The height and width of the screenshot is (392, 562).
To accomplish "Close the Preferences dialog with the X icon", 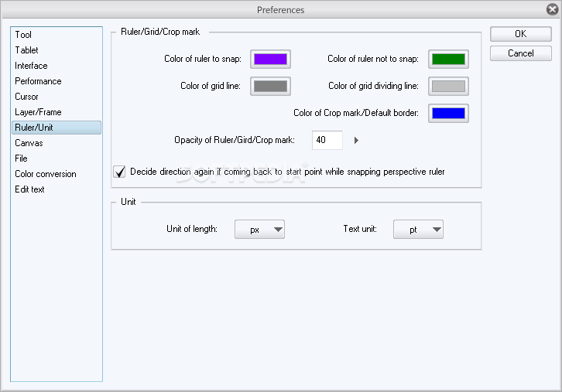I will 552,9.
